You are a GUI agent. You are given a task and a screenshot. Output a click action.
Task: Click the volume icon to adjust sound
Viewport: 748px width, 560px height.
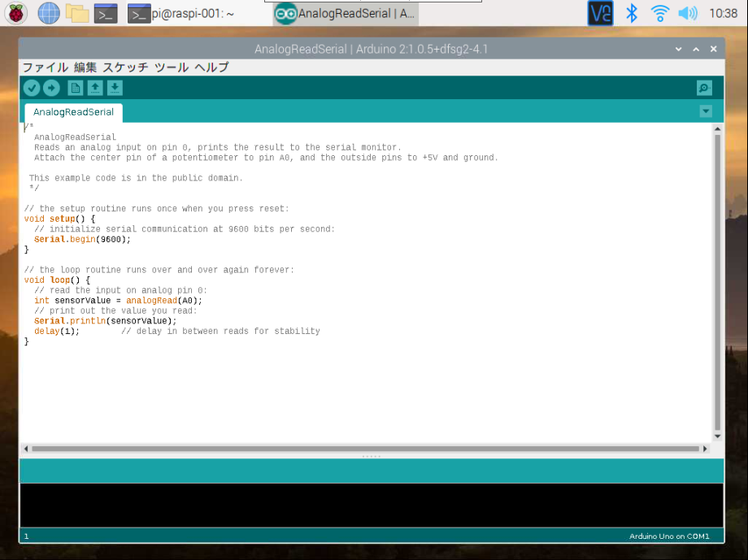[x=687, y=13]
